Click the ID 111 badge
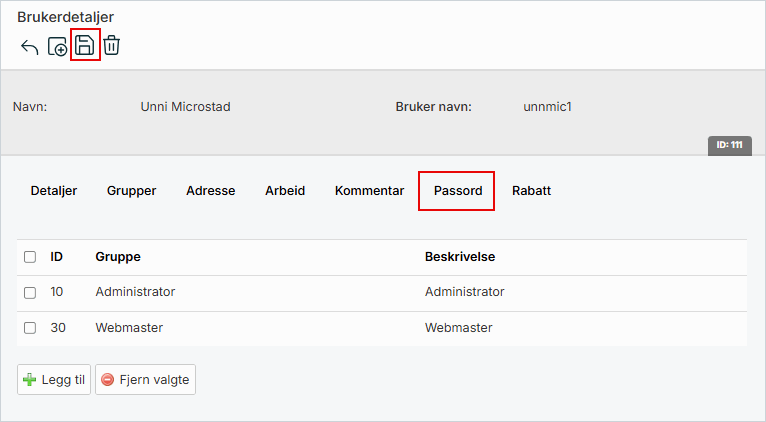The image size is (766, 422). 729,145
